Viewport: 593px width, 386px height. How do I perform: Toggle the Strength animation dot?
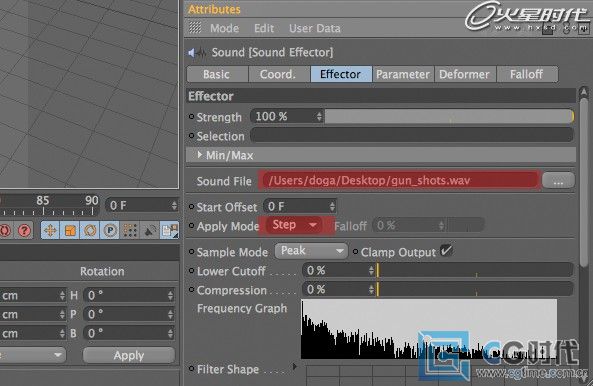tap(191, 116)
